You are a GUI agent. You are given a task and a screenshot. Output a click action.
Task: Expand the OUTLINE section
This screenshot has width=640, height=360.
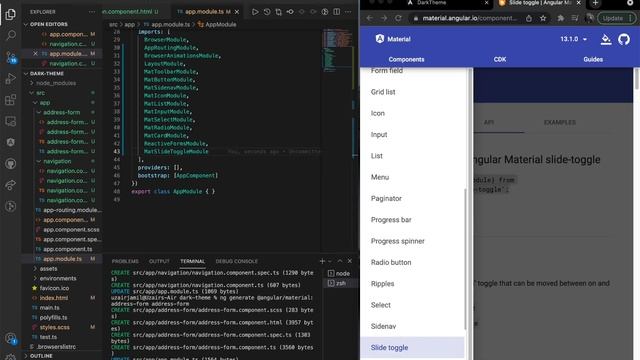(40, 356)
